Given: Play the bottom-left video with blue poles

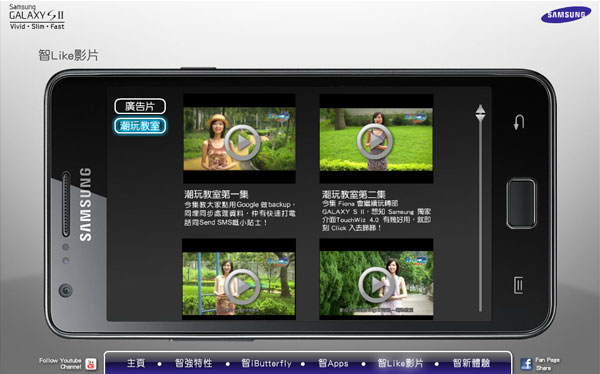Looking at the screenshot, I should 242,286.
